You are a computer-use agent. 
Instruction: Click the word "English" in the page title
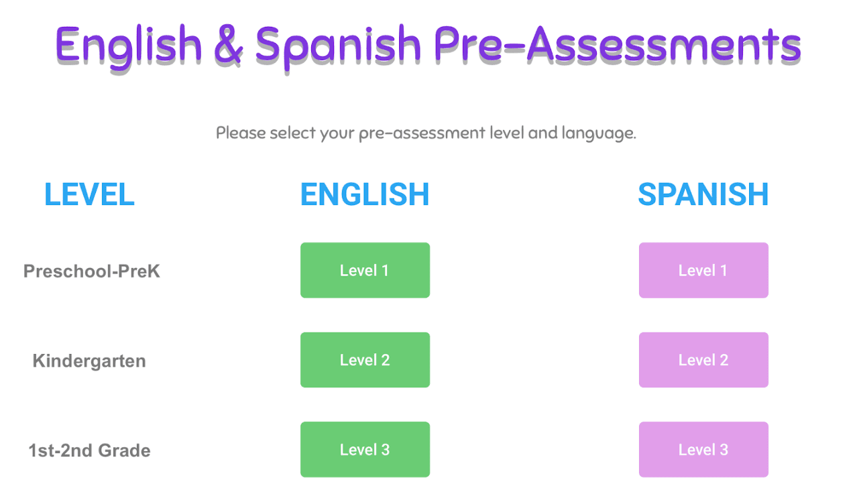(x=129, y=46)
